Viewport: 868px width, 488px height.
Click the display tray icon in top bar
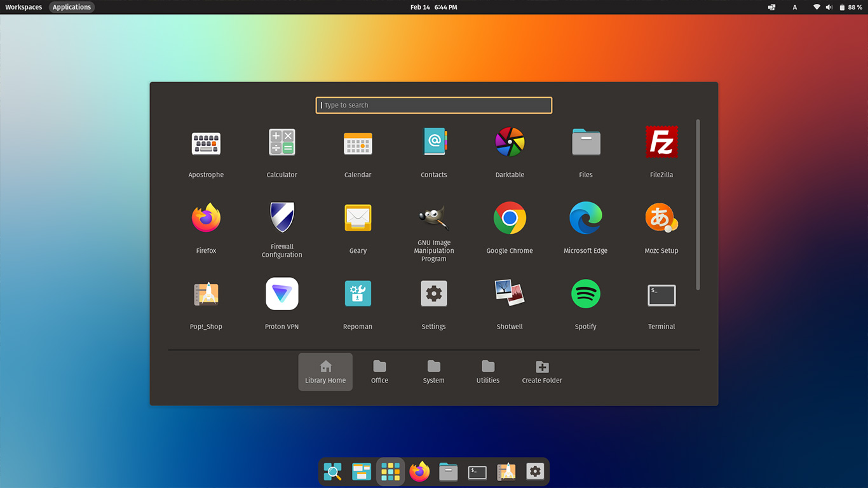point(771,7)
